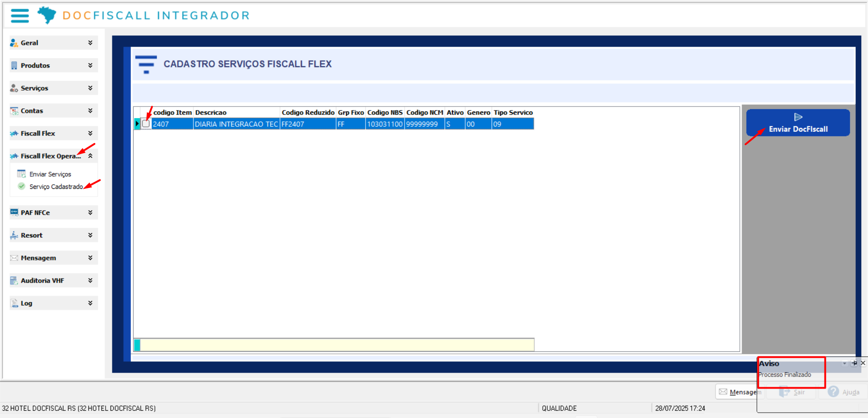Select the NCM code cell 99999999
Image resolution: width=868 pixels, height=418 pixels.
[424, 124]
